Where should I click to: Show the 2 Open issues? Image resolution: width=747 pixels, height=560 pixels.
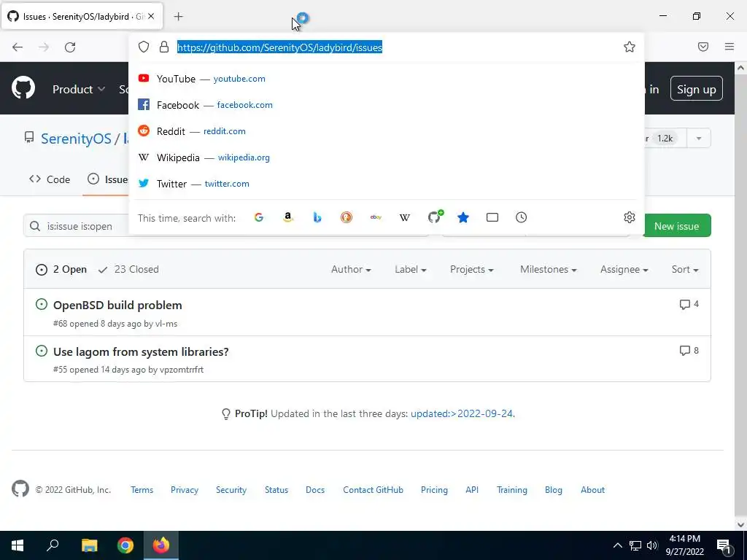(61, 270)
